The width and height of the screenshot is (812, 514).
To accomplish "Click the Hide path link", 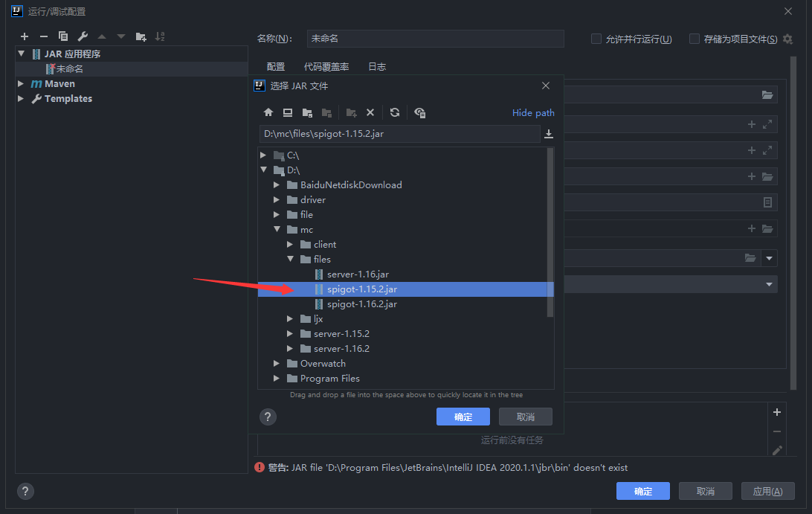I will coord(533,112).
